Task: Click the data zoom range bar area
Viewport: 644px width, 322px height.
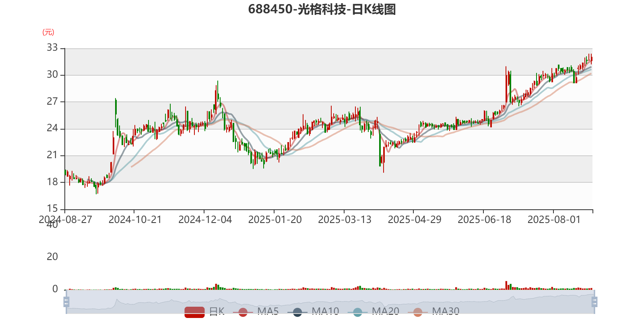Action: pos(330,301)
